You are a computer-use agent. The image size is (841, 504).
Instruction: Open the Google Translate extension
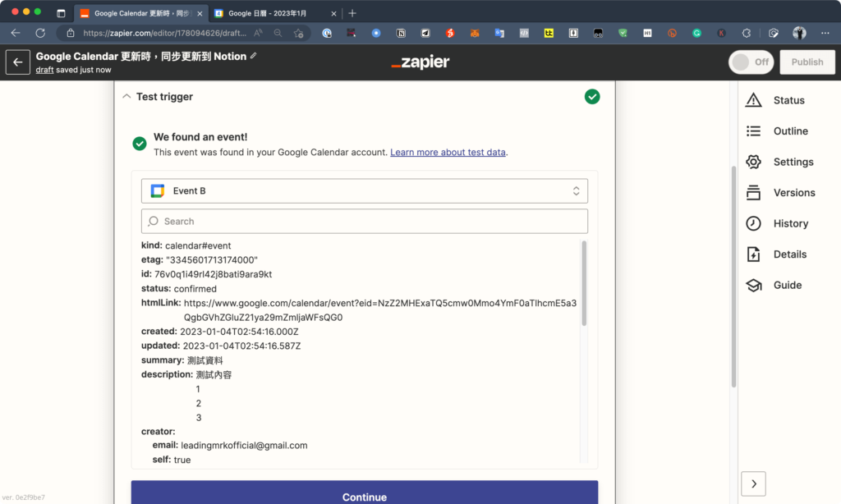499,33
